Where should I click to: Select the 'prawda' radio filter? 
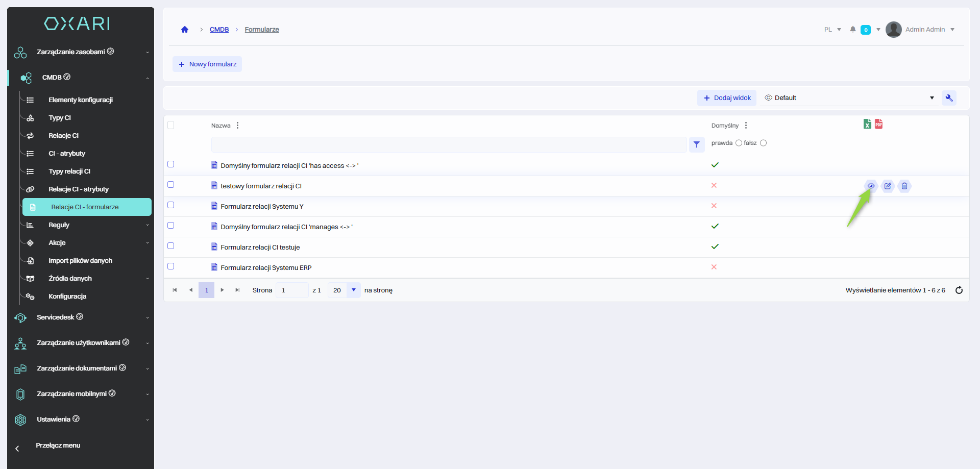pos(738,143)
